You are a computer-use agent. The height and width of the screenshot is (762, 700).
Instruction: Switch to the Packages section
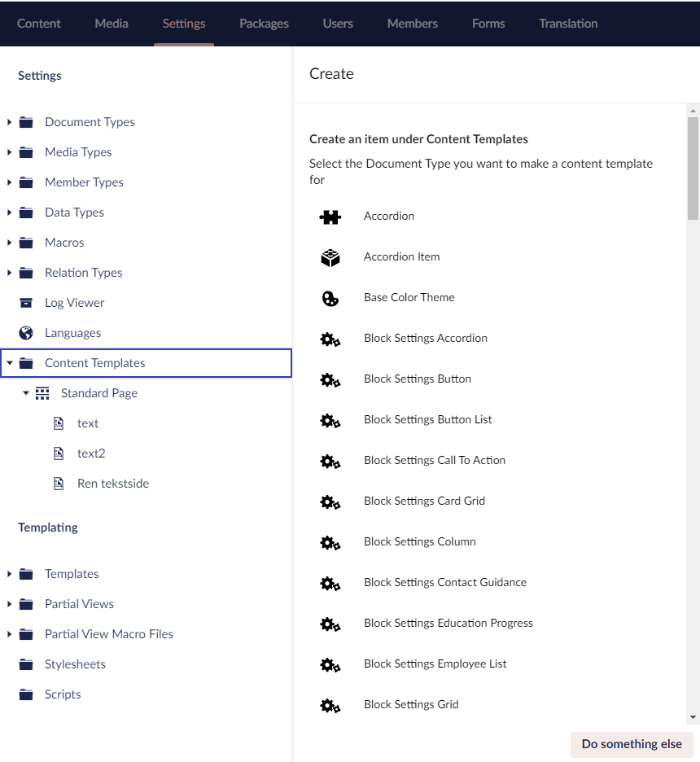pyautogui.click(x=264, y=24)
